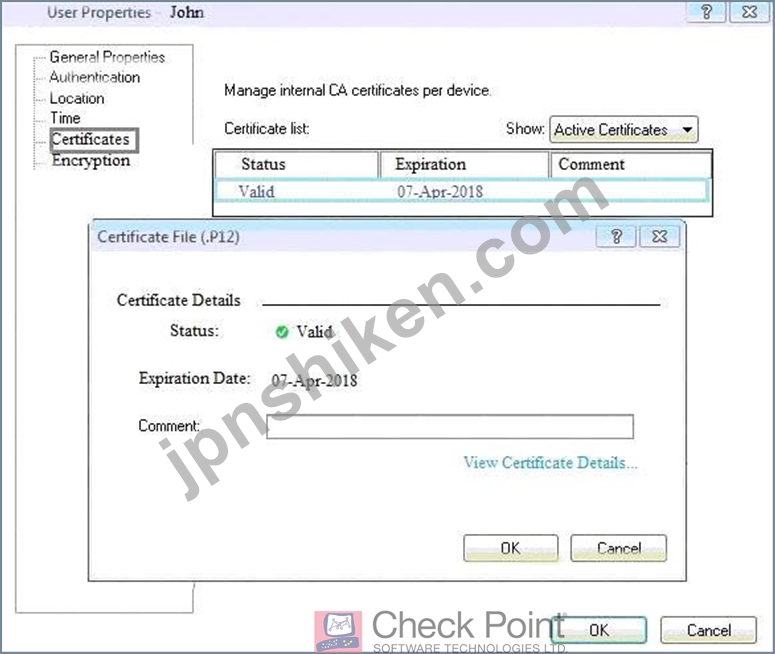The image size is (775, 654).
Task: Click the Comment input field
Action: point(450,427)
